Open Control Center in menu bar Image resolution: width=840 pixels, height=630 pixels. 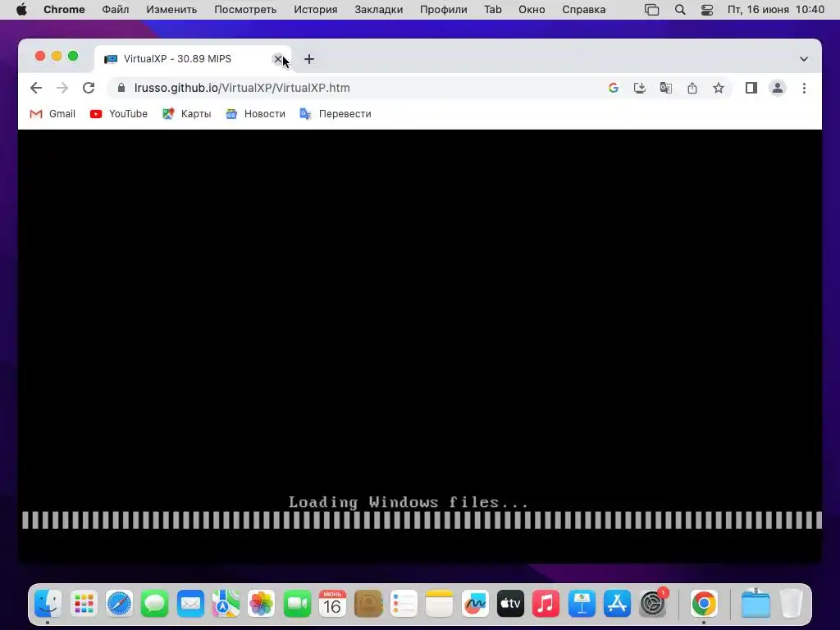707,10
